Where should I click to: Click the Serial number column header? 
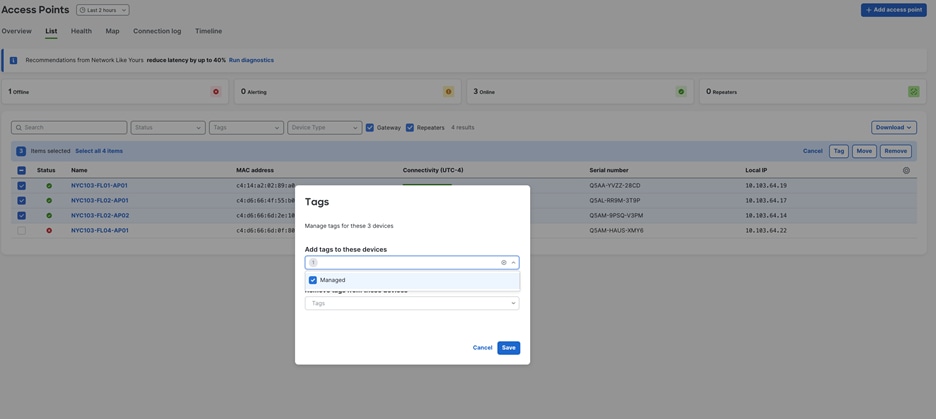pos(609,170)
